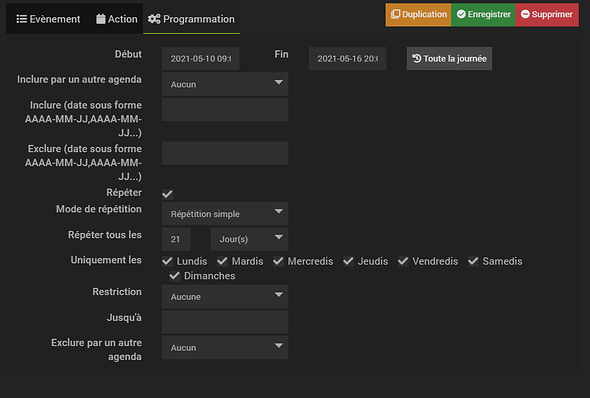
Task: Click the Duplication copy icon
Action: [x=395, y=14]
